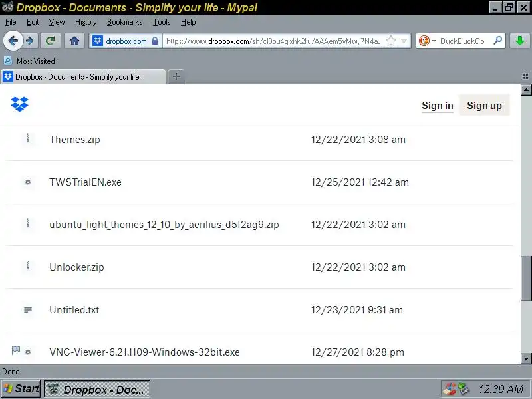
Task: Open Untitled.txt file
Action: pyautogui.click(x=74, y=310)
